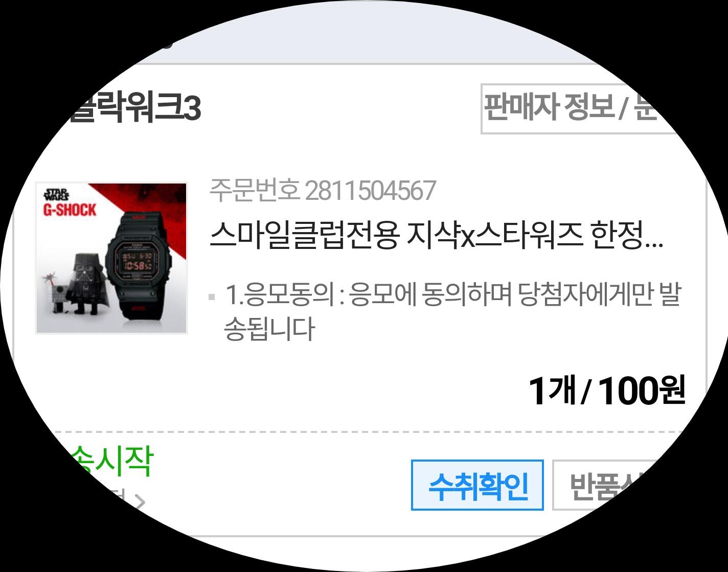This screenshot has width=728, height=572.
Task: Click the red G-SHOCK logo in the thumbnail
Action: [70, 210]
